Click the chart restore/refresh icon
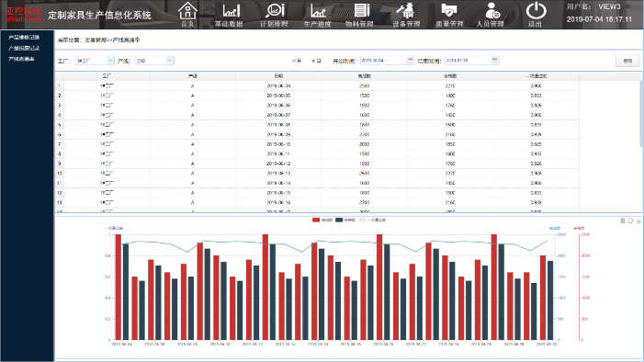The width and height of the screenshot is (644, 362). coord(630,221)
